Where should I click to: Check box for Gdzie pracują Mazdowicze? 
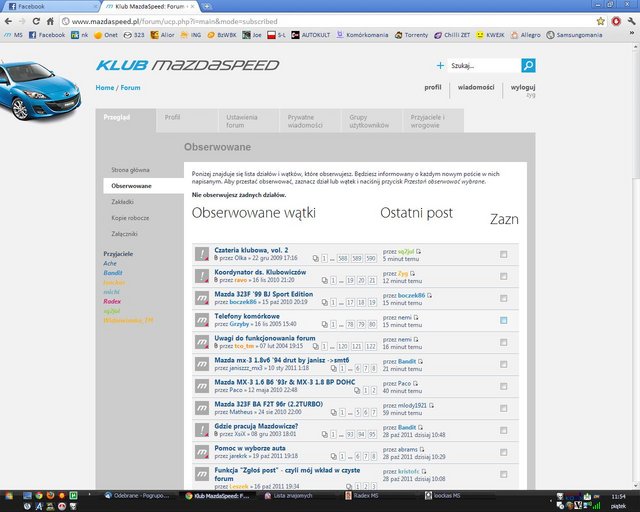504,431
